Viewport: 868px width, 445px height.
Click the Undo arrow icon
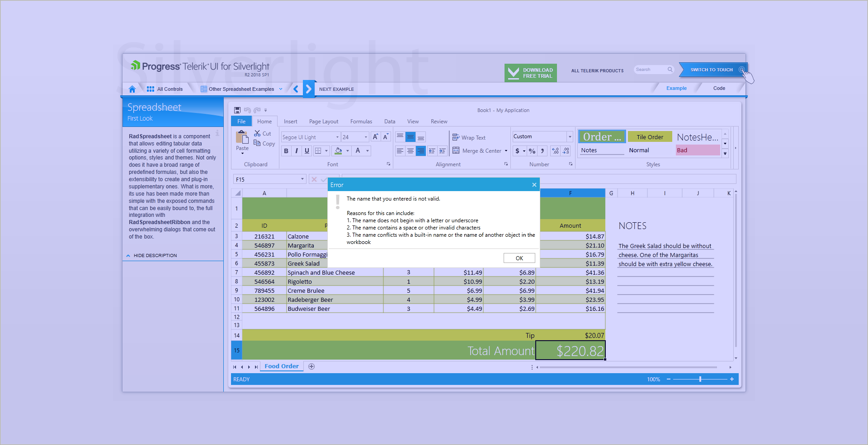point(247,110)
